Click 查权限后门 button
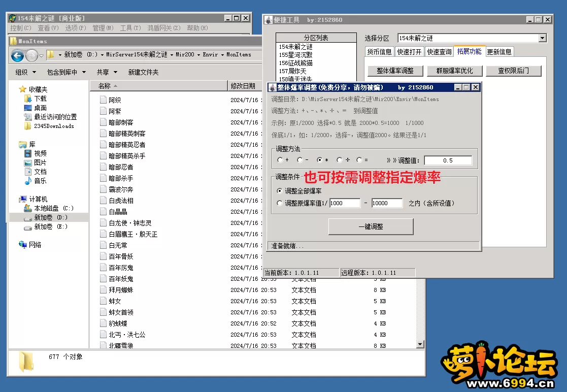The image size is (567, 392). (514, 71)
